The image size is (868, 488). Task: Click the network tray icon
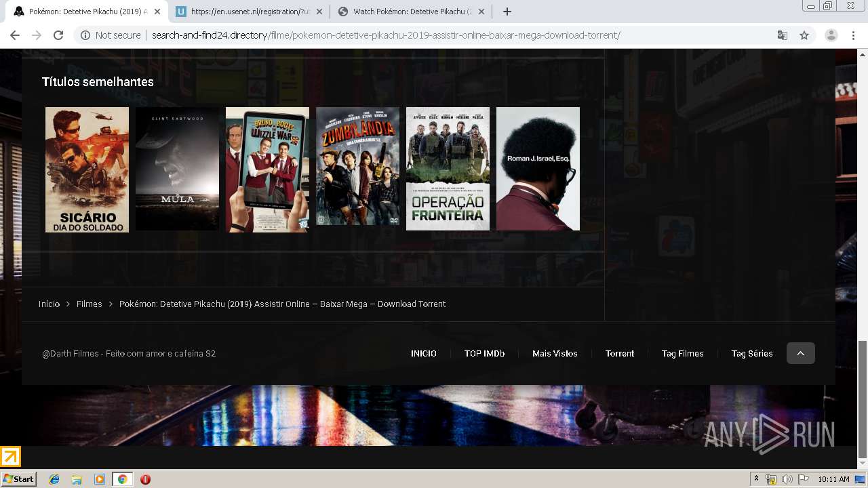[x=771, y=479]
